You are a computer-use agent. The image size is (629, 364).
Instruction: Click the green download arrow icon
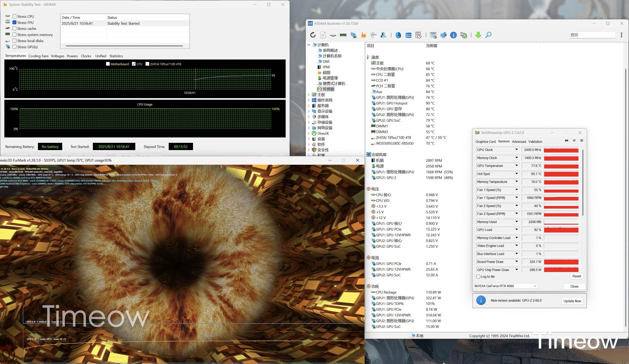click(478, 35)
